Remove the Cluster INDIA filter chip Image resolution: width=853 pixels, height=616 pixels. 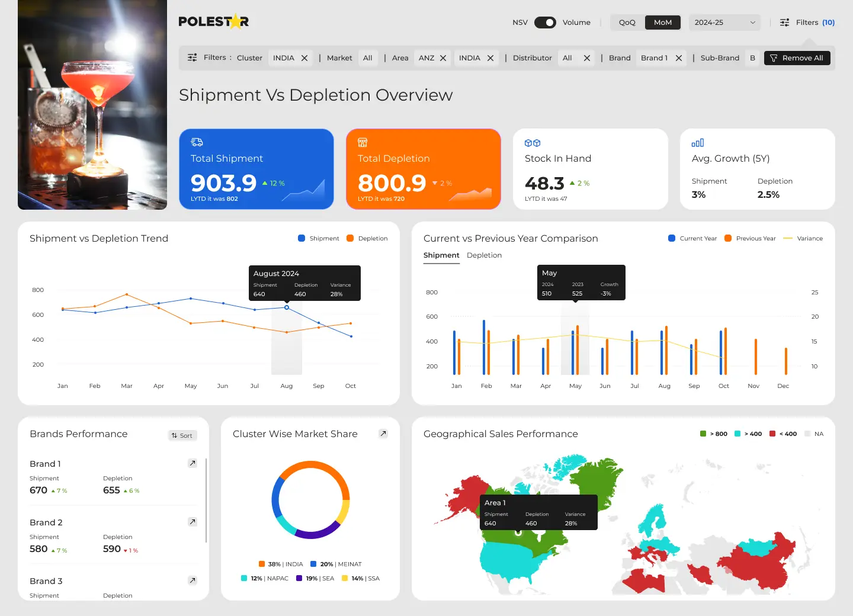pyautogui.click(x=304, y=57)
